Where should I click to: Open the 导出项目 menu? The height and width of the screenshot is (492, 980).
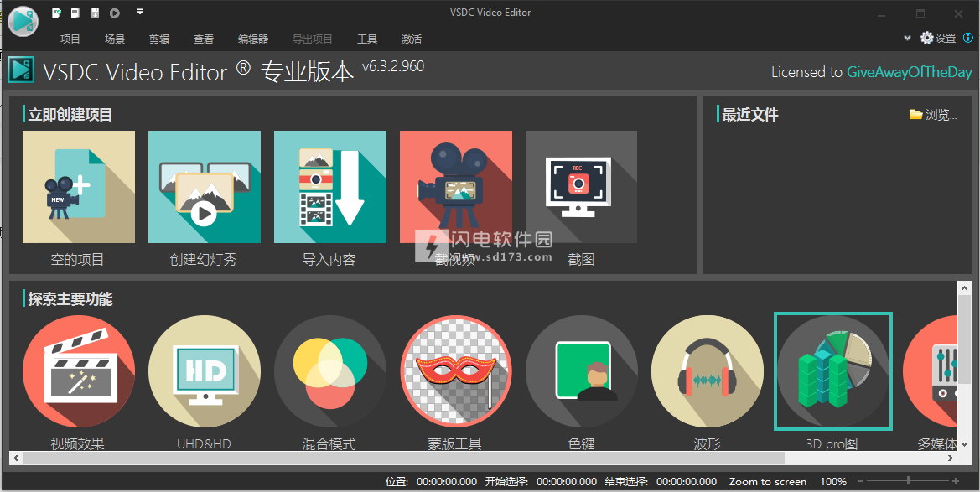coord(313,39)
